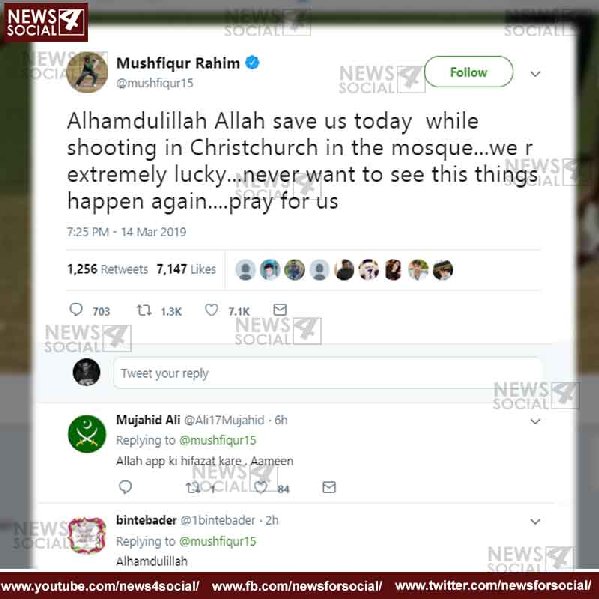Viewport: 599px width, 599px height.
Task: View the 7,147 Likes list
Action: [186, 269]
